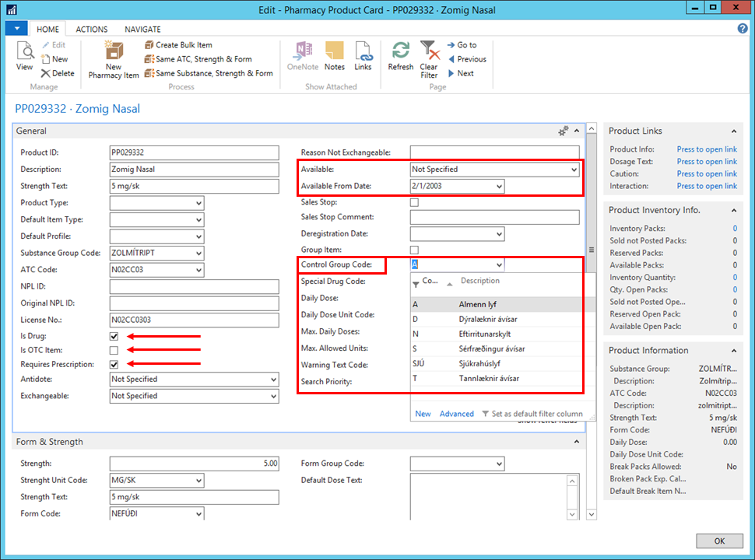Open the ATC Code dropdown

[198, 270]
